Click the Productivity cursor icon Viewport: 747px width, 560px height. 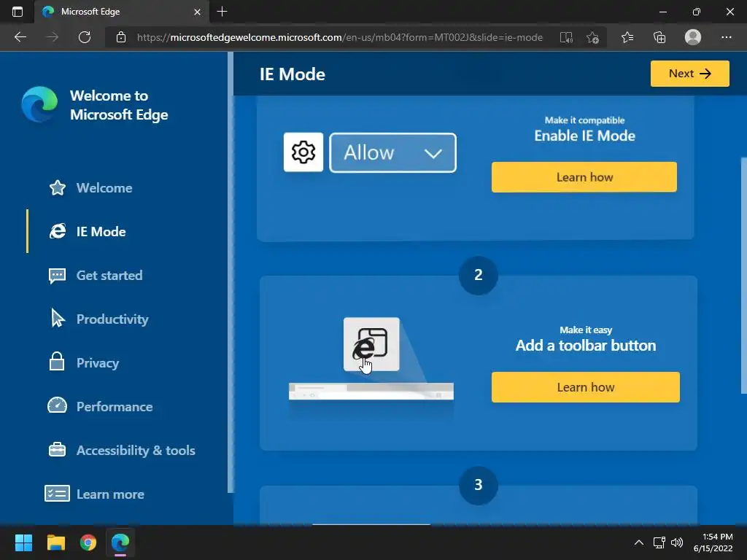(x=57, y=318)
